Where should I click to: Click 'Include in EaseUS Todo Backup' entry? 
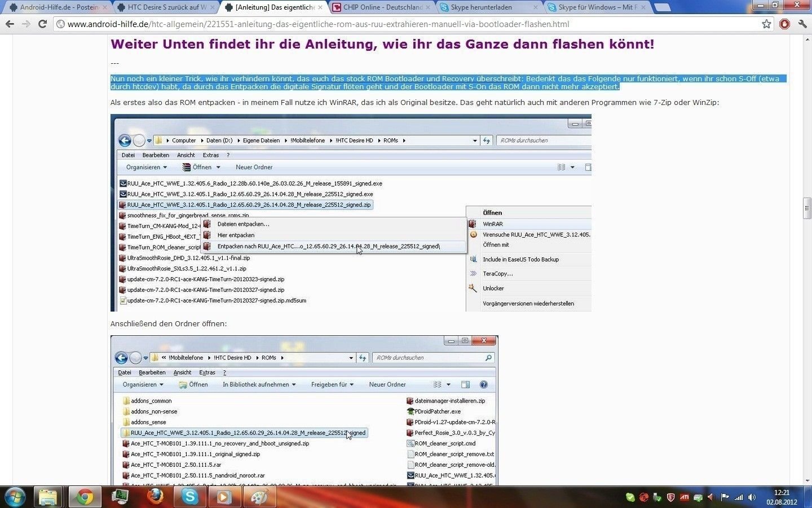click(520, 260)
